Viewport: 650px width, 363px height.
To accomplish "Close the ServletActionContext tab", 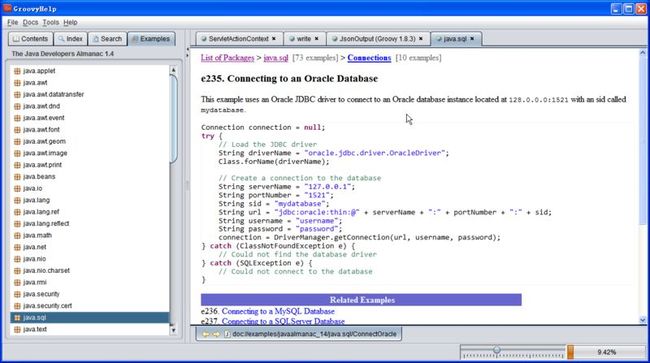I will coord(274,39).
